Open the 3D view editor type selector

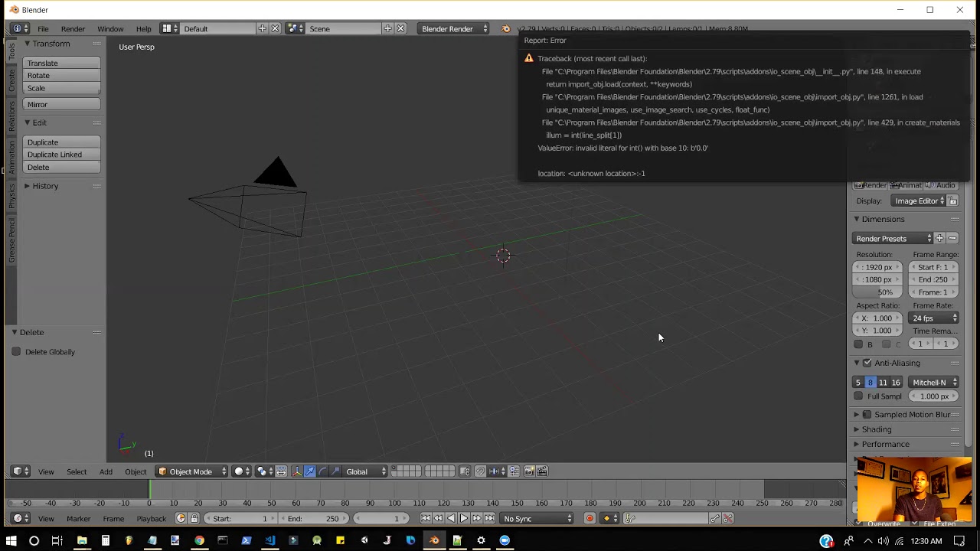(x=21, y=471)
